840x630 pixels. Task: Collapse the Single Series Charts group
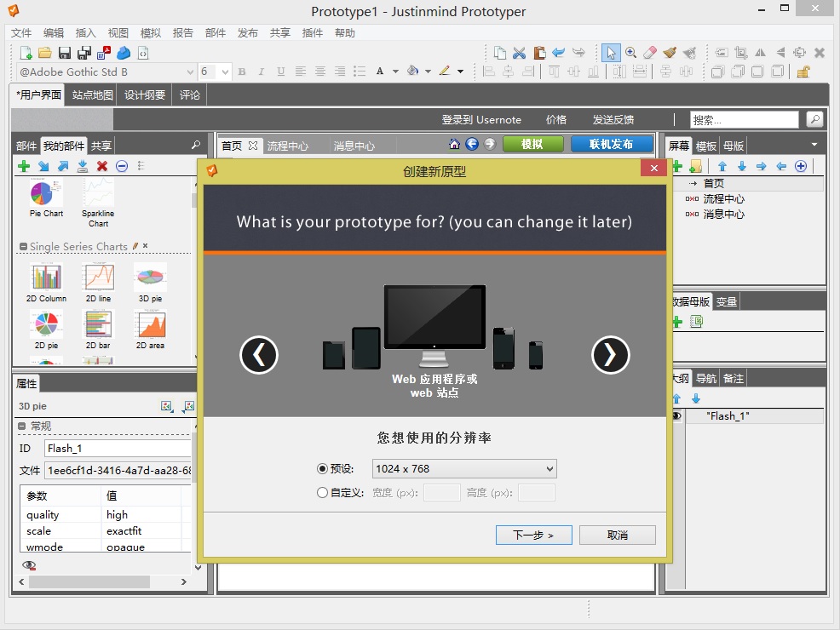click(x=23, y=247)
